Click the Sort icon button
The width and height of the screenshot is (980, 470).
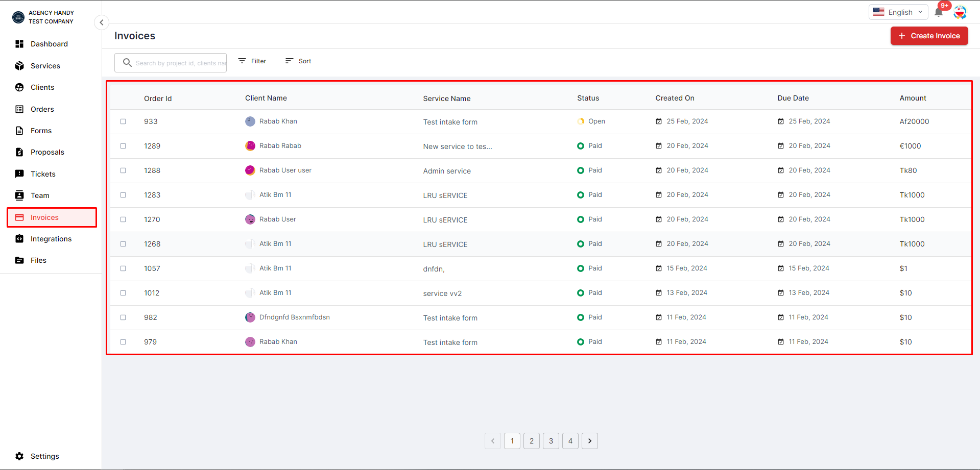coord(290,61)
